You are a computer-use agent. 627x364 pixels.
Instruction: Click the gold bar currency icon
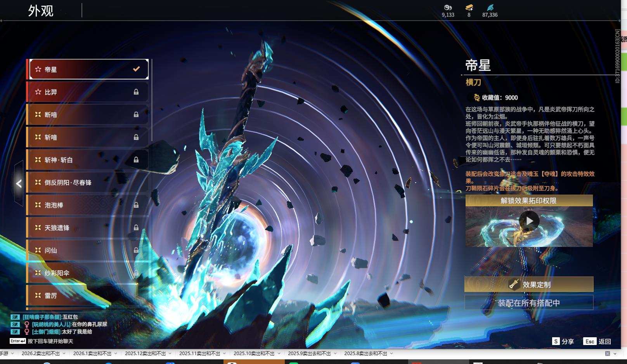coord(469,7)
